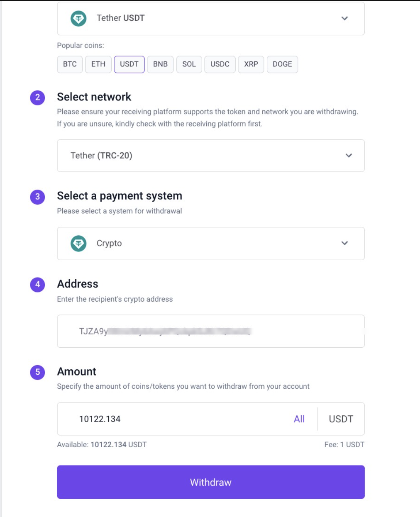Choose the SOL popular coin chip
Viewport: 420px width, 517px height.
(189, 64)
